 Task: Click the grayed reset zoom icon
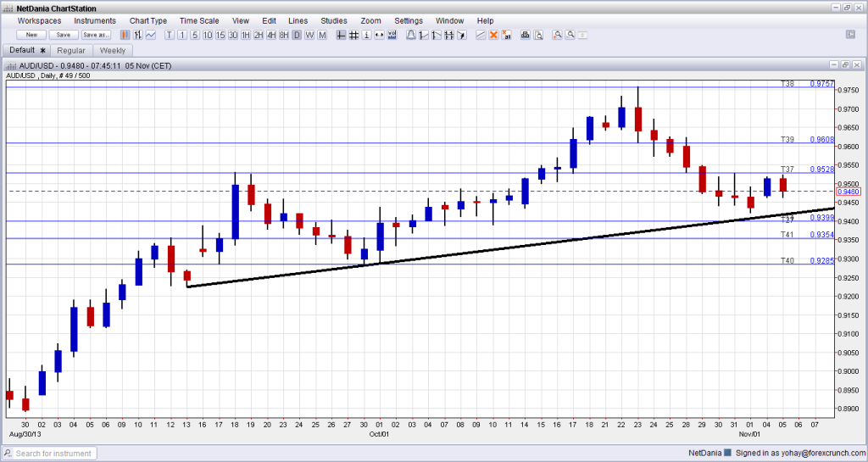tap(582, 35)
